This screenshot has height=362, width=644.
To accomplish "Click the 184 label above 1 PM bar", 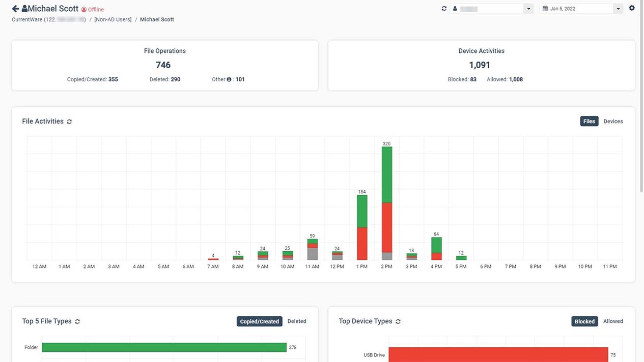I will click(362, 192).
